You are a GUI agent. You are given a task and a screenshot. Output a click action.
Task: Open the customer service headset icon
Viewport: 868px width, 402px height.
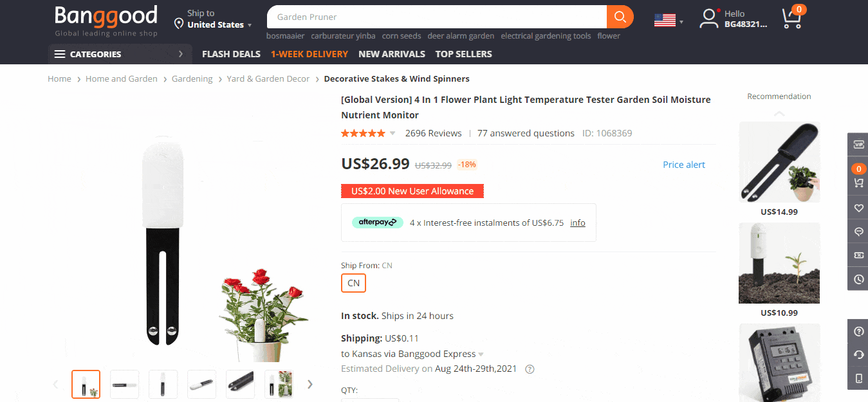[x=858, y=355]
